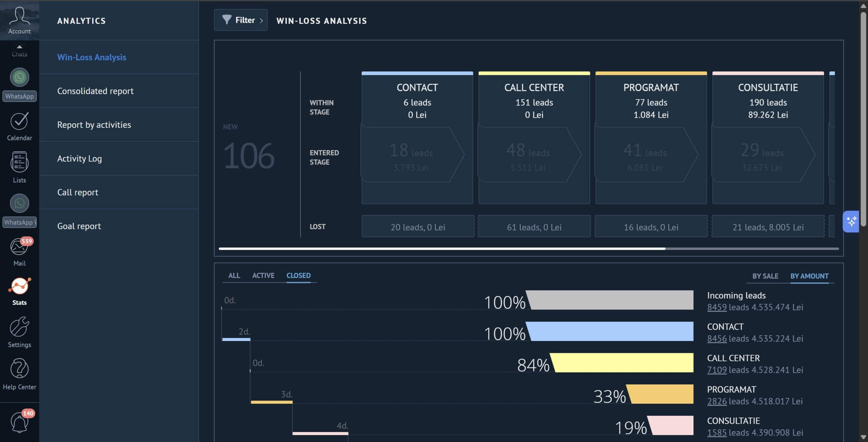Open the Help Center question icon
868x442 pixels.
pos(19,369)
